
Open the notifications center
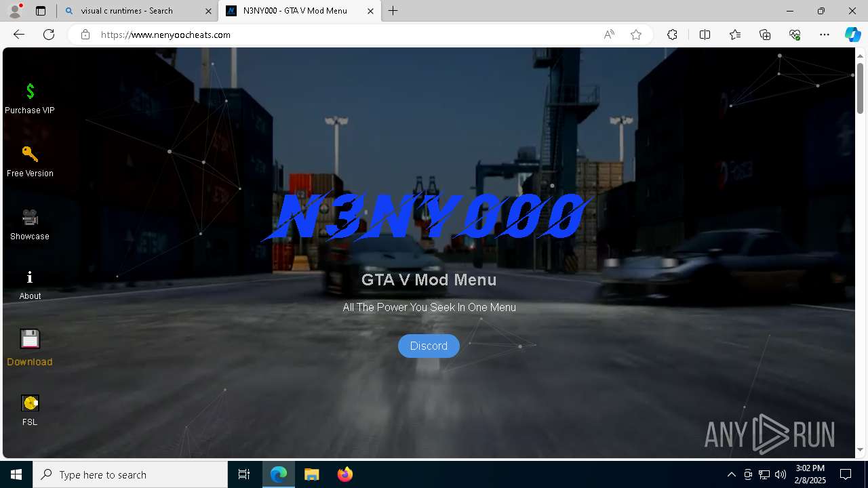click(x=846, y=474)
